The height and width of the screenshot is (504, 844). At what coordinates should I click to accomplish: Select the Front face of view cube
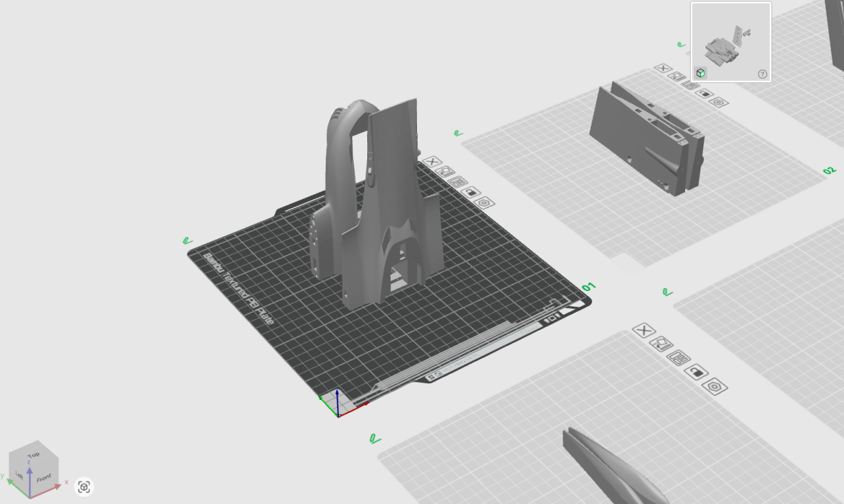(x=44, y=479)
